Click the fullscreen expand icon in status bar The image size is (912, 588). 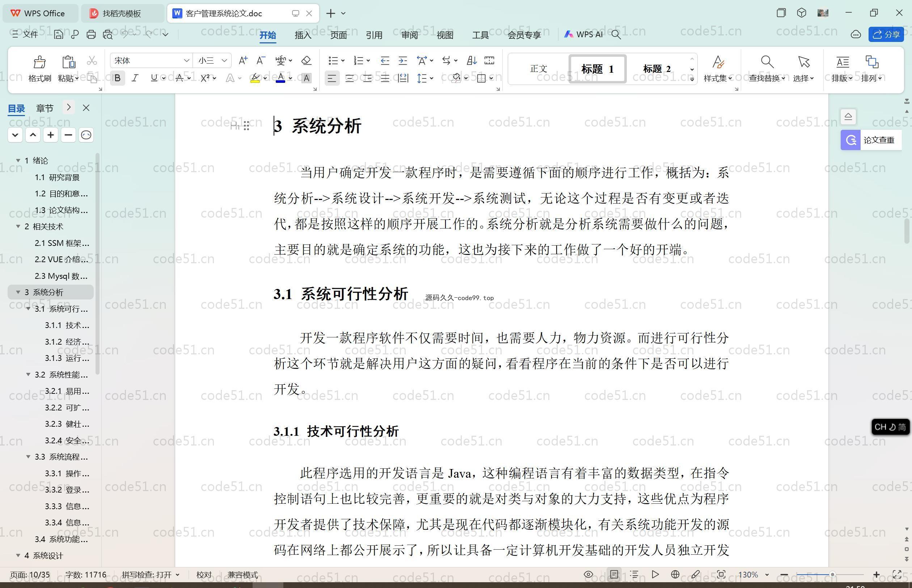[x=897, y=574]
